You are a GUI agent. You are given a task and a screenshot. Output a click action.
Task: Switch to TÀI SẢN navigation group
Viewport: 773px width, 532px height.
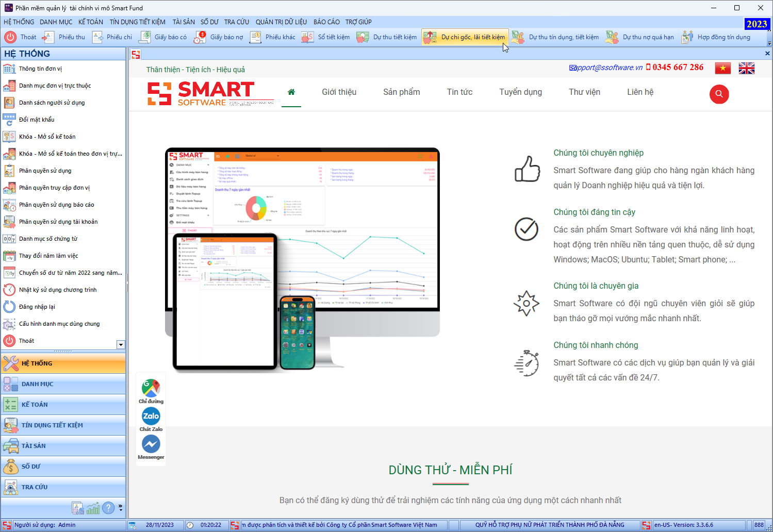(63, 446)
